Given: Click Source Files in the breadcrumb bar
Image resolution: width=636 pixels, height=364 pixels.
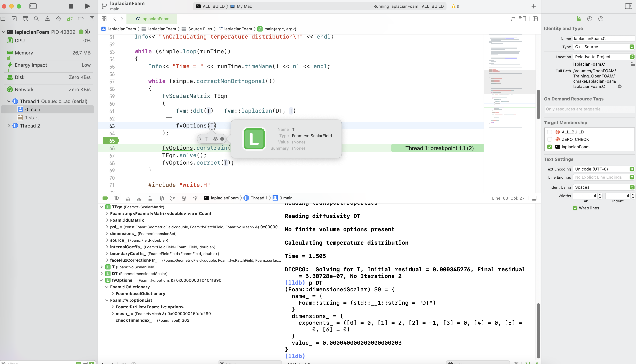Looking at the screenshot, I should pos(200,29).
